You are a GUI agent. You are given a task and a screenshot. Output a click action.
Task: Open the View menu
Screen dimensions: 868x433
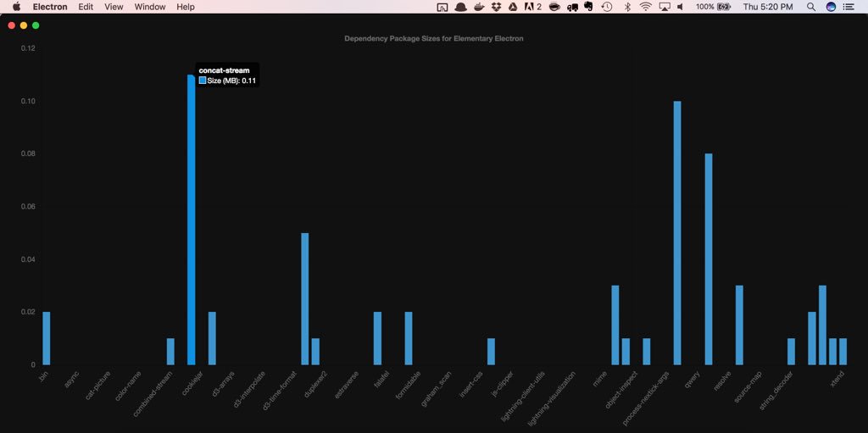tap(114, 7)
